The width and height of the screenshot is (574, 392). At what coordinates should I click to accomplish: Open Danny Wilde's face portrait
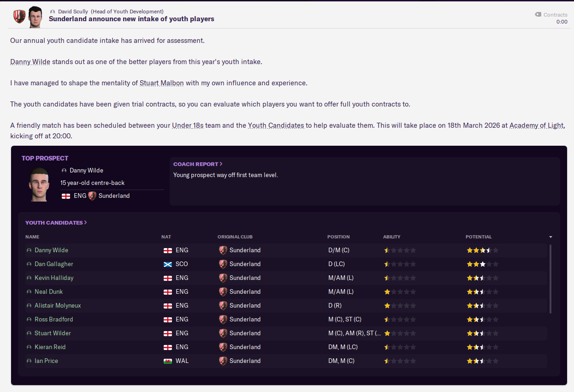point(39,184)
